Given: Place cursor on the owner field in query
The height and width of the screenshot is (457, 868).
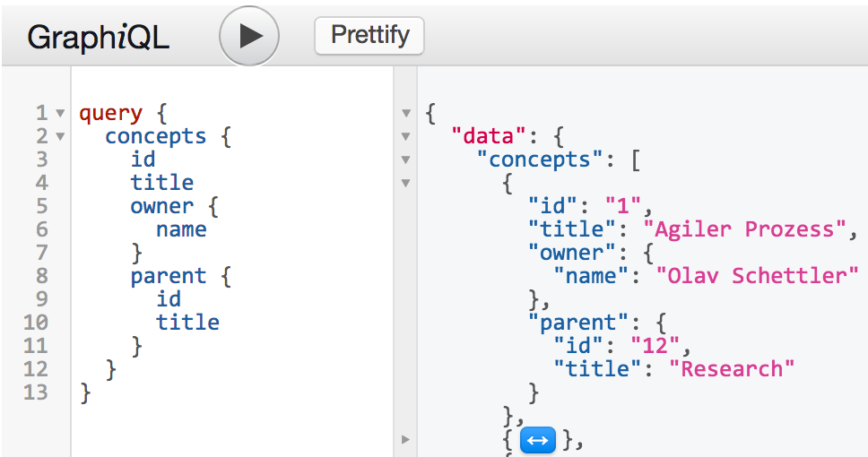Looking at the screenshot, I should coord(162,206).
